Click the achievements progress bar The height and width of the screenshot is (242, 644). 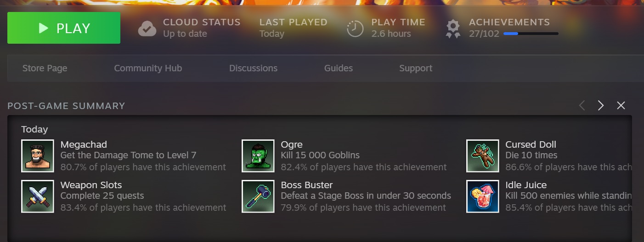[531, 34]
